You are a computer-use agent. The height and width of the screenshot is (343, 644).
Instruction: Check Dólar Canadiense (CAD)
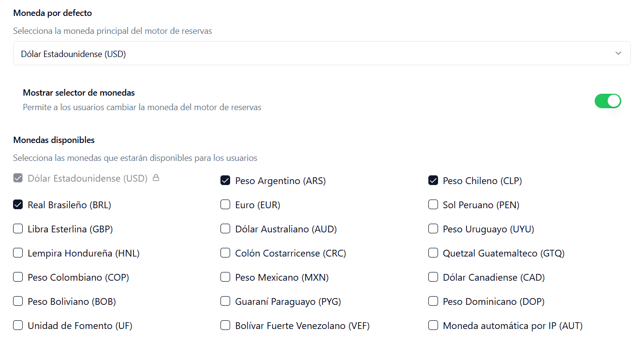point(433,277)
